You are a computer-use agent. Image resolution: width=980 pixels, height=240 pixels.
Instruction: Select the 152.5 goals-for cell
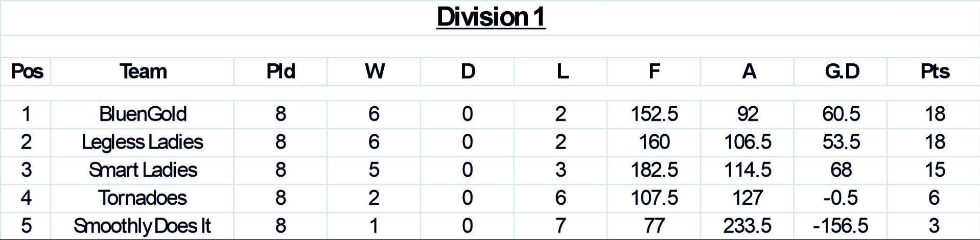pos(655,114)
